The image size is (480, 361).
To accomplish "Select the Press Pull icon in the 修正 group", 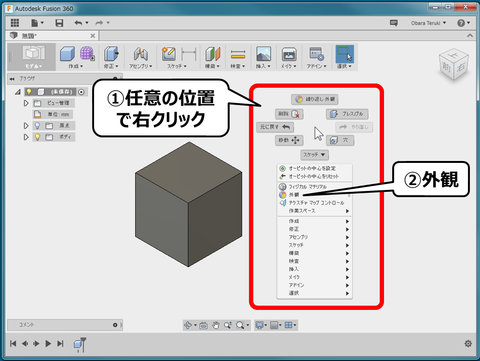I will (x=111, y=53).
